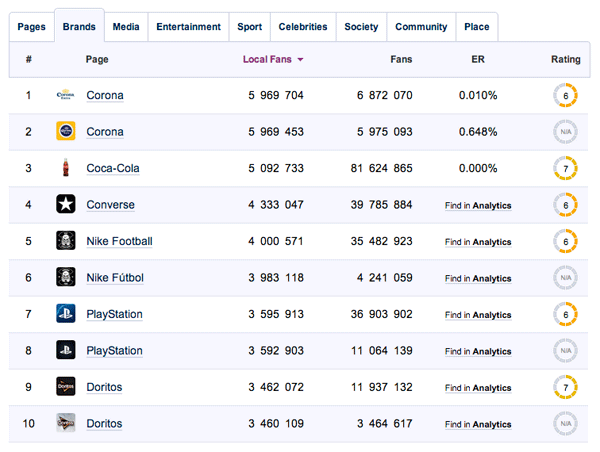Click rating badge 7 for Coca-Cola

pos(566,168)
